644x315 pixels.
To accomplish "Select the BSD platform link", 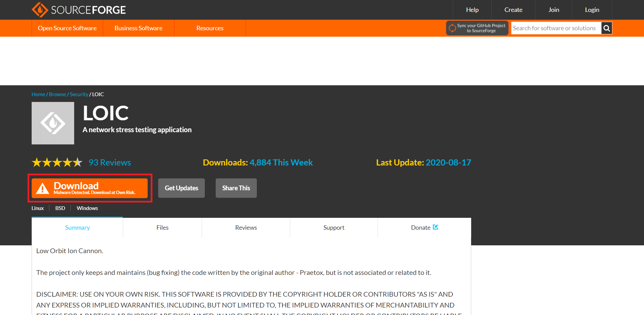I will point(60,208).
